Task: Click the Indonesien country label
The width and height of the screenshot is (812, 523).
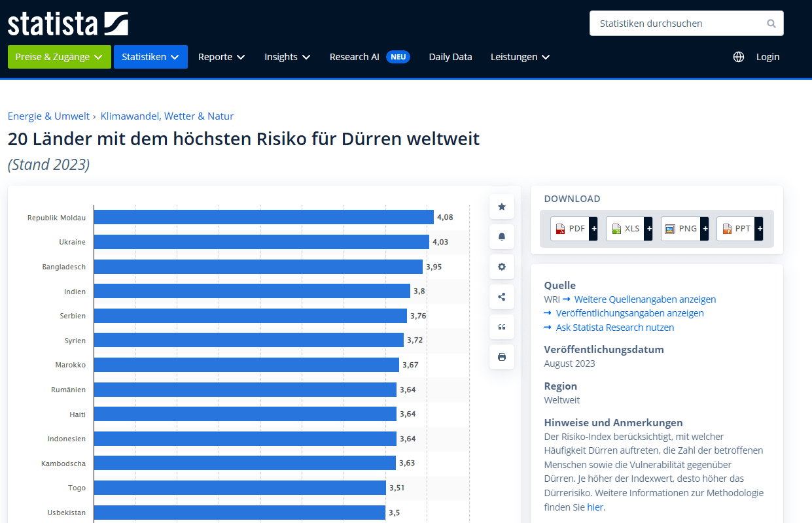Action: tap(66, 439)
